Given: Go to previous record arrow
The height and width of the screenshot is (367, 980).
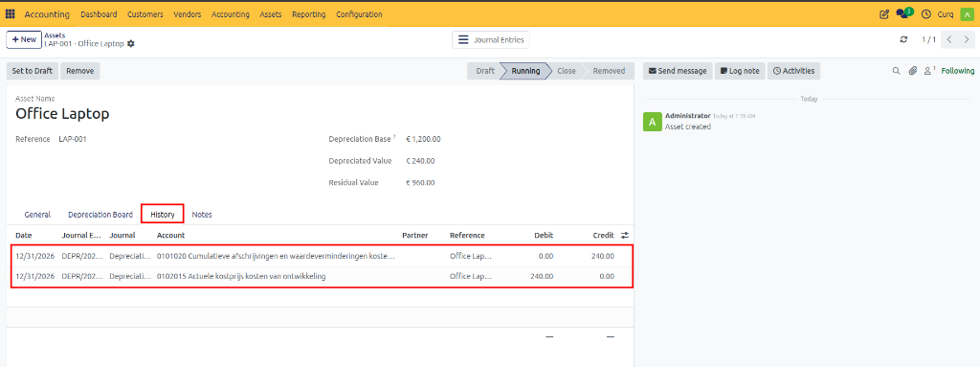Looking at the screenshot, I should point(949,39).
